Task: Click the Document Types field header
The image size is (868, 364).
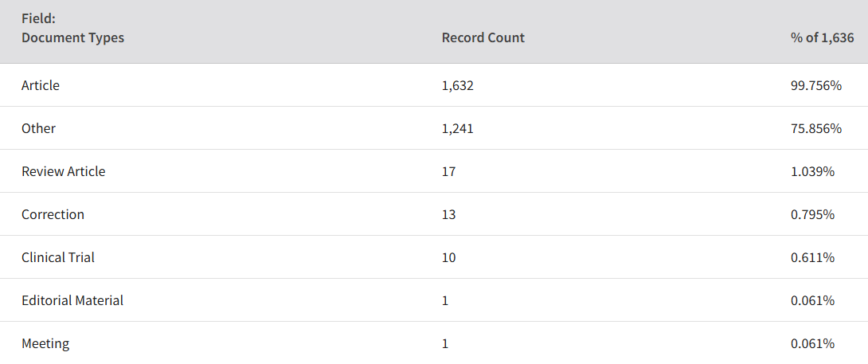Action: click(72, 38)
